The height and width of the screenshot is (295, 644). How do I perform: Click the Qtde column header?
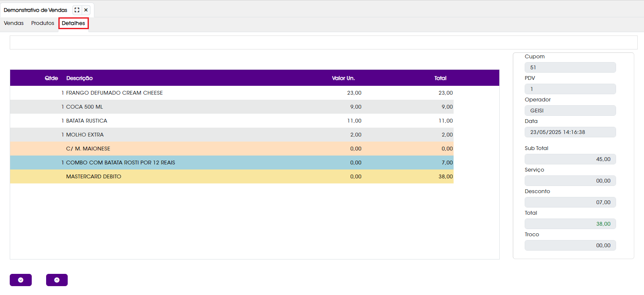coord(51,78)
